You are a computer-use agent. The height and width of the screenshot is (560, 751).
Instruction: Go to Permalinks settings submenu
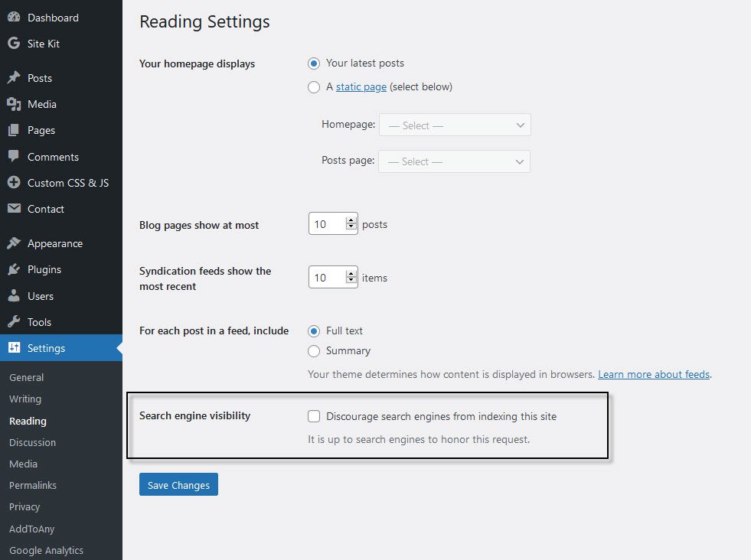[33, 485]
